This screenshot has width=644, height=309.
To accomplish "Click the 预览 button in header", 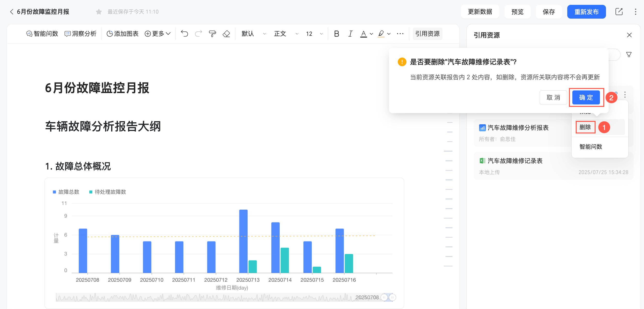I will coord(518,12).
